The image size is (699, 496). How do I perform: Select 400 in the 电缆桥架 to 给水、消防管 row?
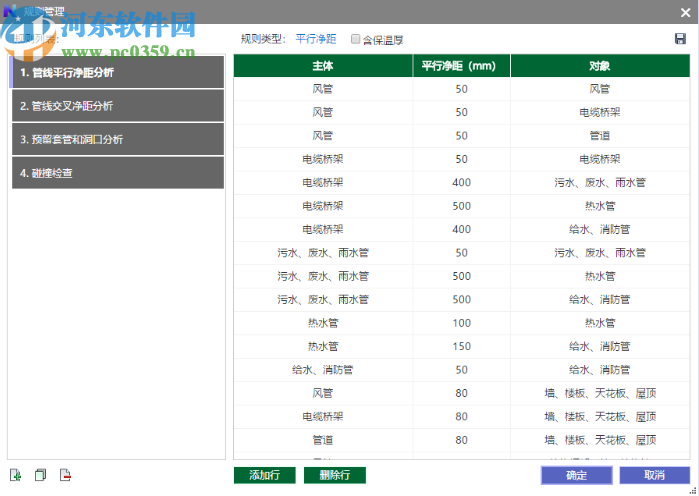tap(461, 230)
